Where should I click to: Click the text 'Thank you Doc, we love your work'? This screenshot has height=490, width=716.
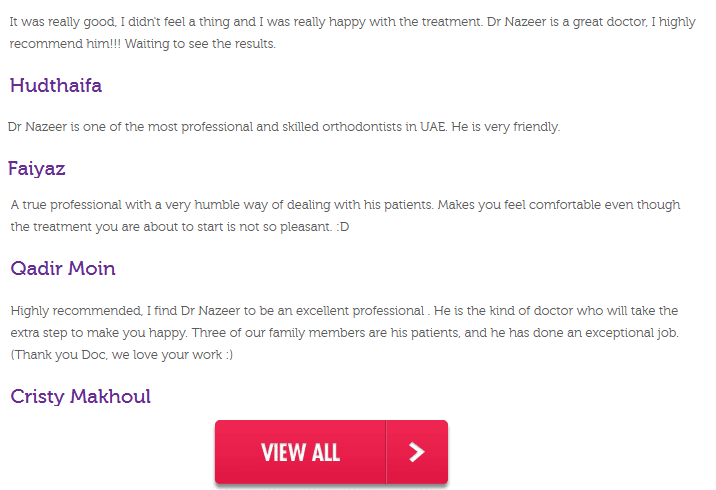pyautogui.click(x=121, y=355)
